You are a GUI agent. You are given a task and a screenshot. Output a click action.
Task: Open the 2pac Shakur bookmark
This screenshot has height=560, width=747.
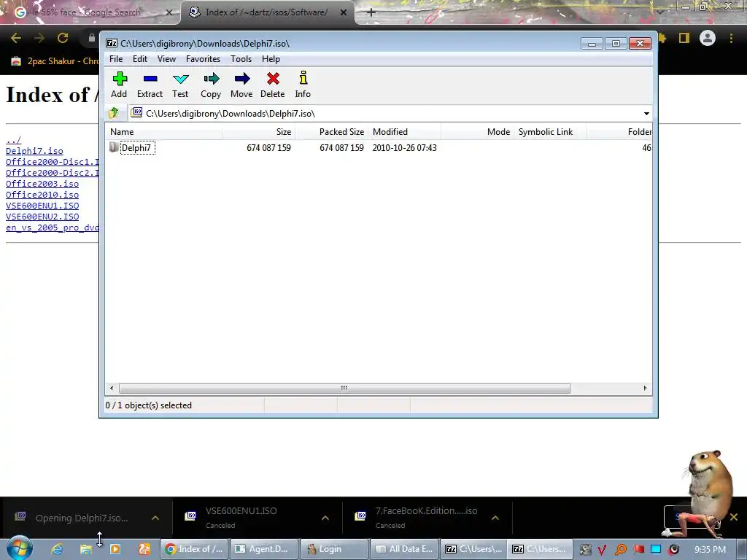pos(55,61)
